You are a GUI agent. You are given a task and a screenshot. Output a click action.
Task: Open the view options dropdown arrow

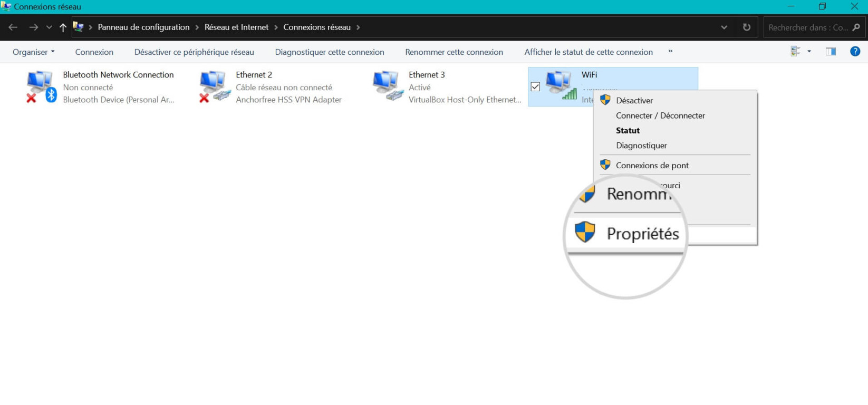coord(809,51)
